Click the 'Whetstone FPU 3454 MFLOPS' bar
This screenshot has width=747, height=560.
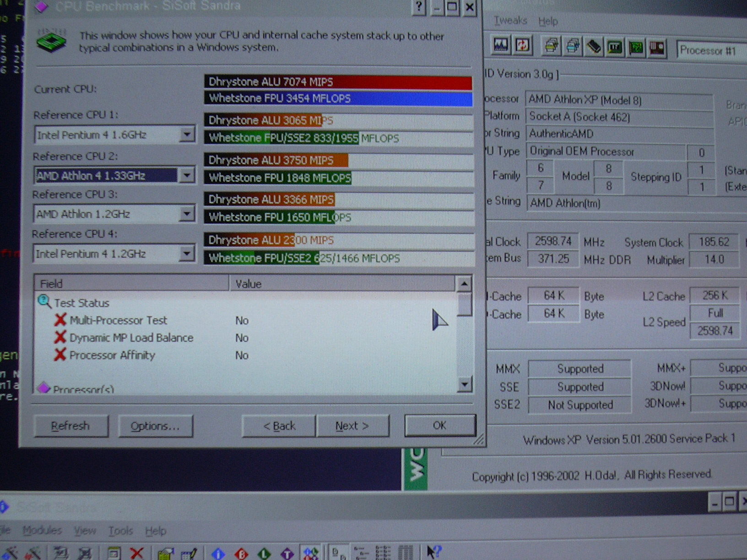(x=338, y=98)
